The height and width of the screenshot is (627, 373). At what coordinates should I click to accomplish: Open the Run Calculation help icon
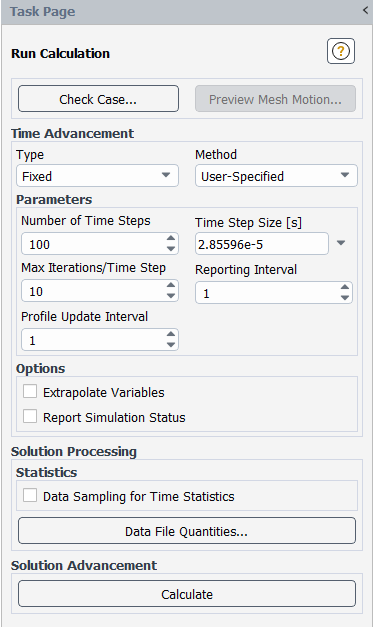(x=341, y=51)
